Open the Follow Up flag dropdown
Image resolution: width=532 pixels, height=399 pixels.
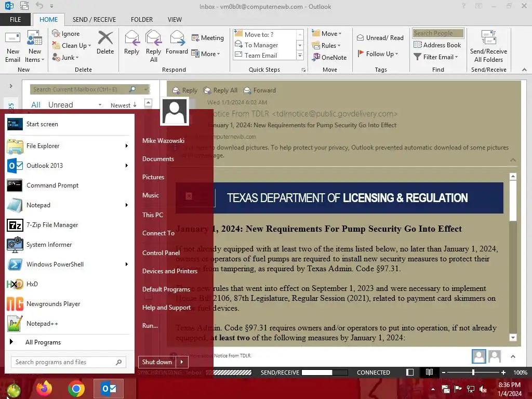click(378, 54)
